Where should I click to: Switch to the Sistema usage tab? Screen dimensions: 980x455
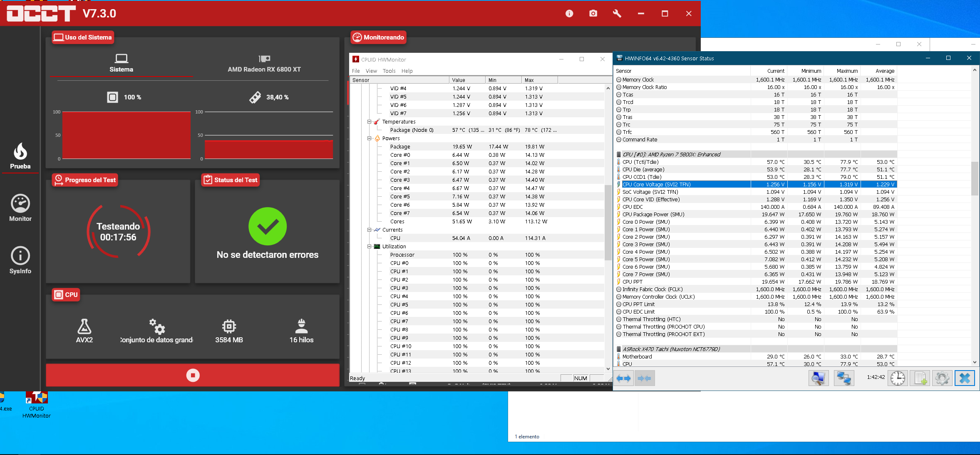tap(121, 63)
